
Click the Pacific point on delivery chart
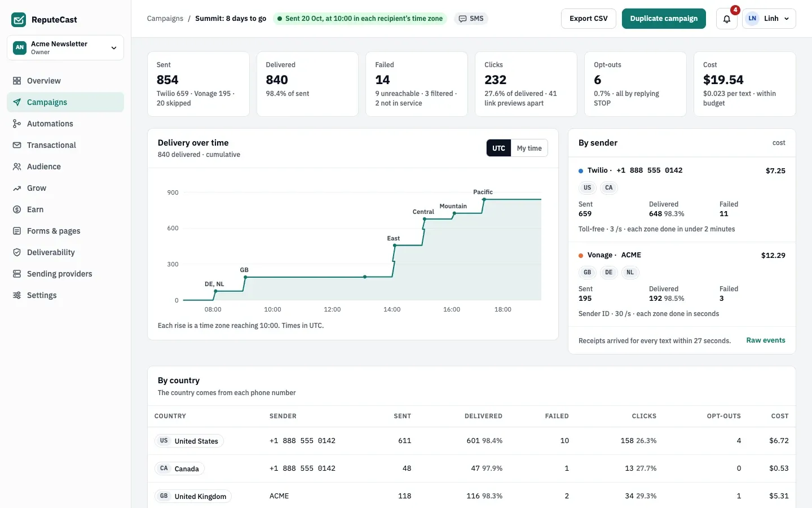click(x=484, y=199)
